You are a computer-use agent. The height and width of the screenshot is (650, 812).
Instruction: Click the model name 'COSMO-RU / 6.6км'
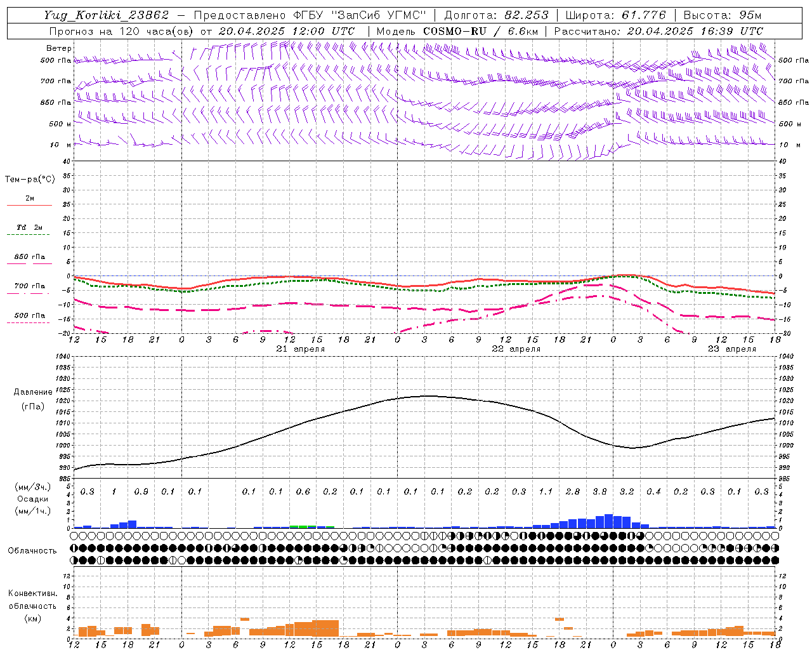point(481,31)
